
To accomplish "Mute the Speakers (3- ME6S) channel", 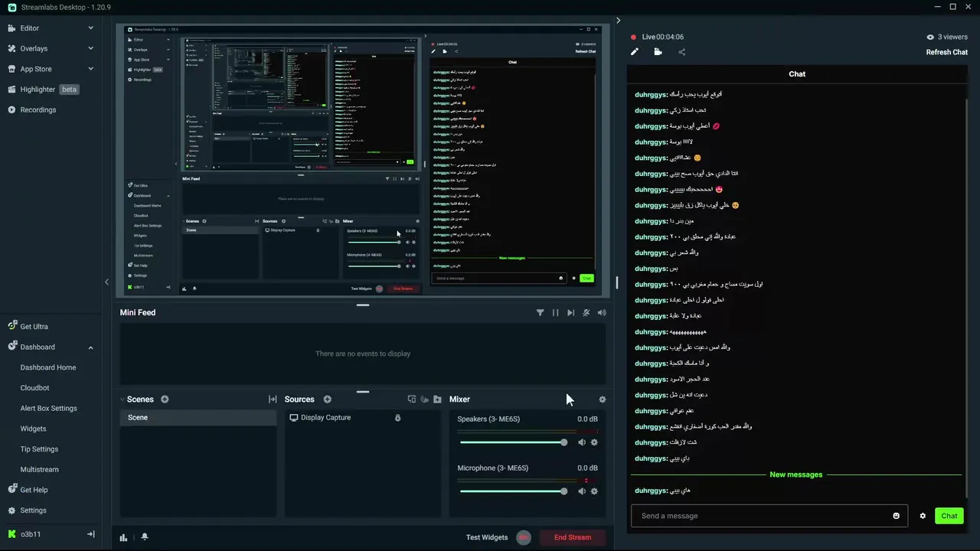I will [582, 442].
